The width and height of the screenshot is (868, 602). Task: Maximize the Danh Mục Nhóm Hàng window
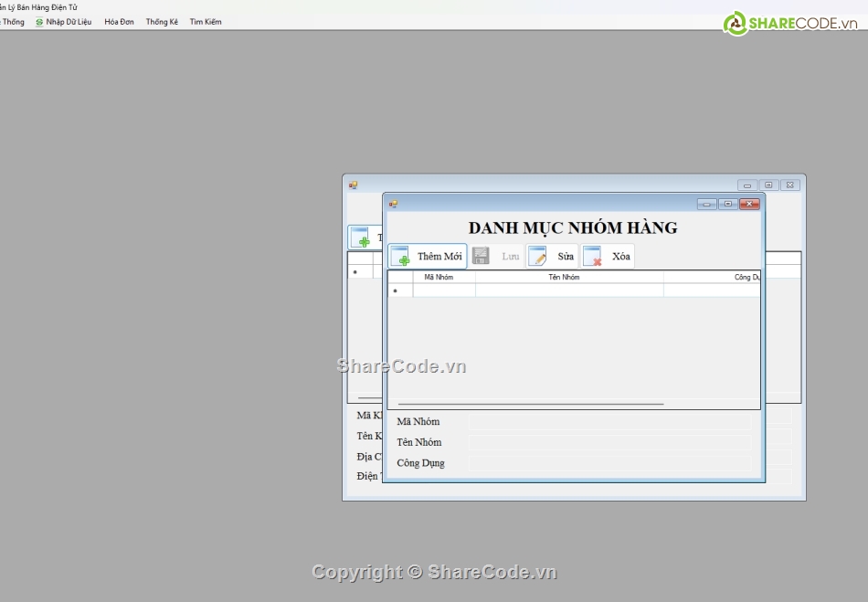[x=727, y=204]
